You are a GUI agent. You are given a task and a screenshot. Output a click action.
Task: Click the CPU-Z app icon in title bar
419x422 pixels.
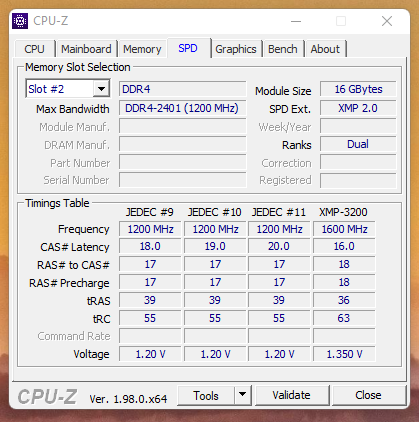pyautogui.click(x=20, y=21)
